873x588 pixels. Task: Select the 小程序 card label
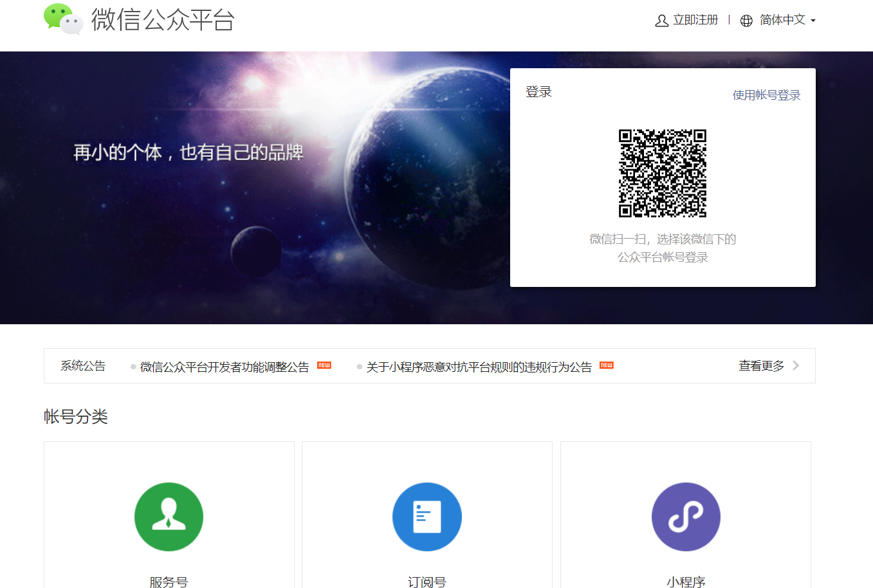pyautogui.click(x=686, y=582)
